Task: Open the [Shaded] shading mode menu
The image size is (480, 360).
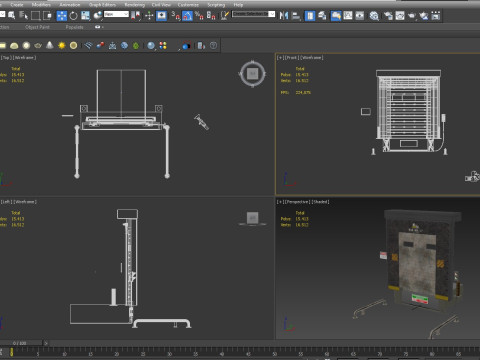Action: tap(320, 202)
